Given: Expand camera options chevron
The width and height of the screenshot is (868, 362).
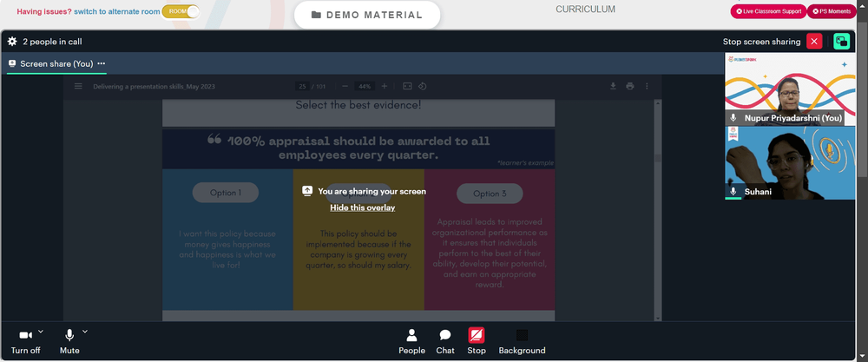Looking at the screenshot, I should tap(41, 332).
